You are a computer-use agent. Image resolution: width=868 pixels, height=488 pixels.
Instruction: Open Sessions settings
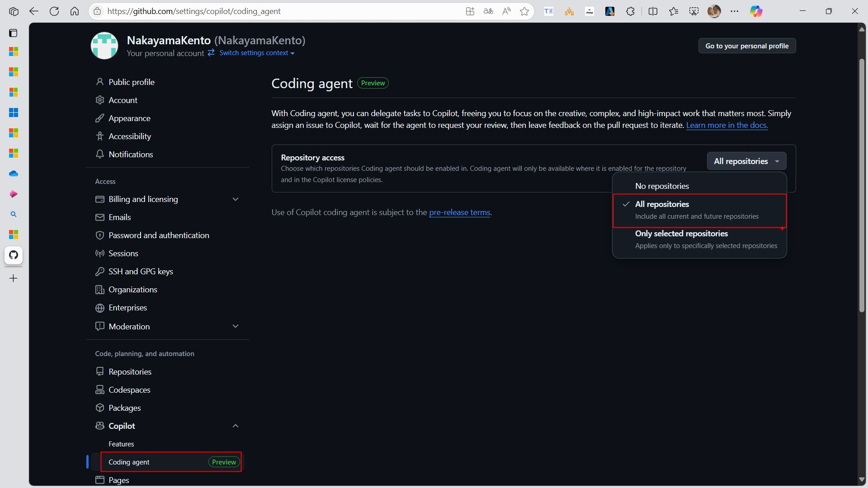click(123, 253)
